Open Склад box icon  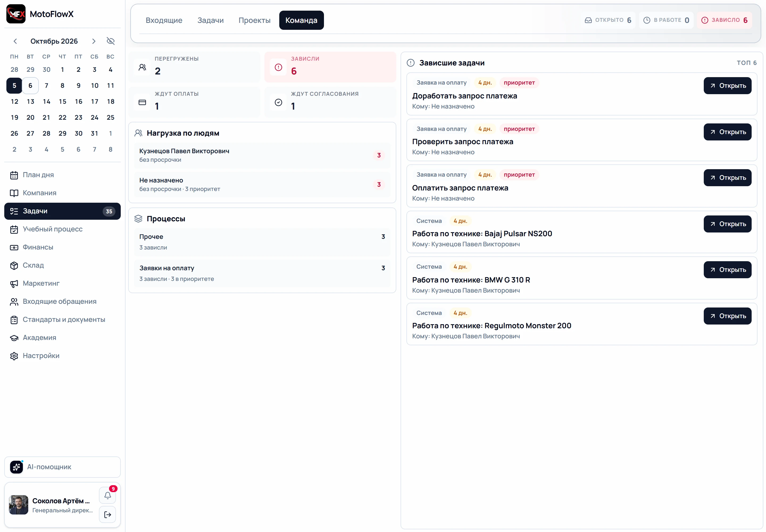pyautogui.click(x=14, y=265)
